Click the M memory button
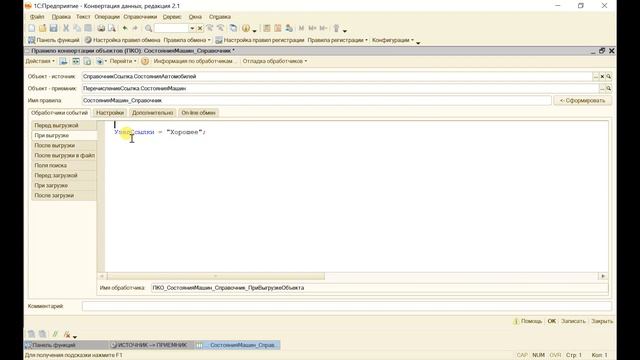The width and height of the screenshot is (640, 360). 301,28
